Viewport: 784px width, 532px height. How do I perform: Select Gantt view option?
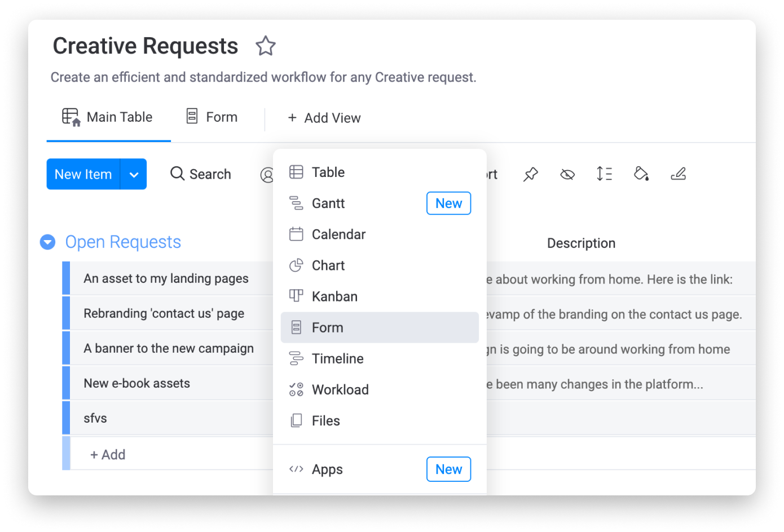tap(380, 203)
